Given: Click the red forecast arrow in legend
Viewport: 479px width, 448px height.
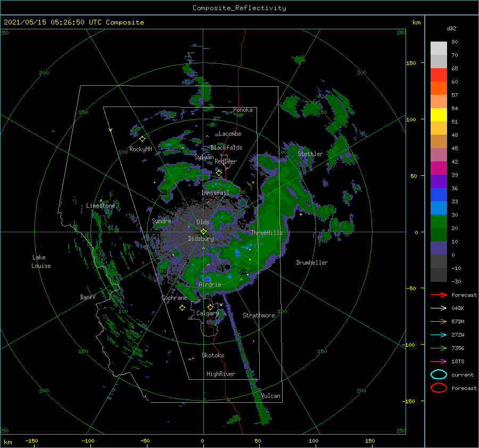Looking at the screenshot, I should tap(439, 295).
